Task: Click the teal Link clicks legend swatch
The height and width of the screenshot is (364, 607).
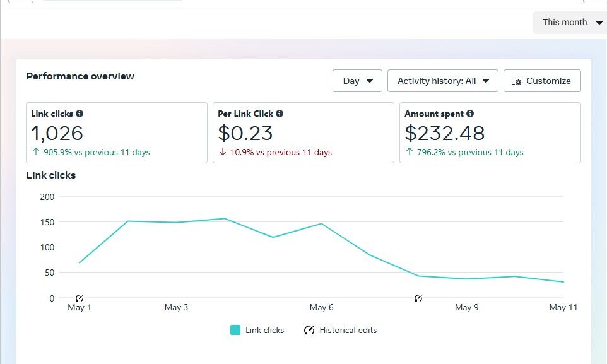Action: (x=235, y=330)
